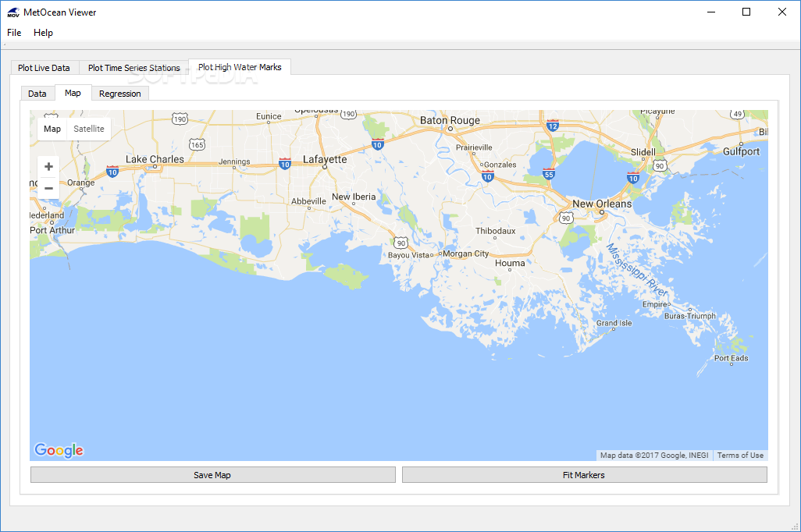Select the Plot High Water Marks tab
Image resolution: width=801 pixels, height=532 pixels.
coord(240,67)
